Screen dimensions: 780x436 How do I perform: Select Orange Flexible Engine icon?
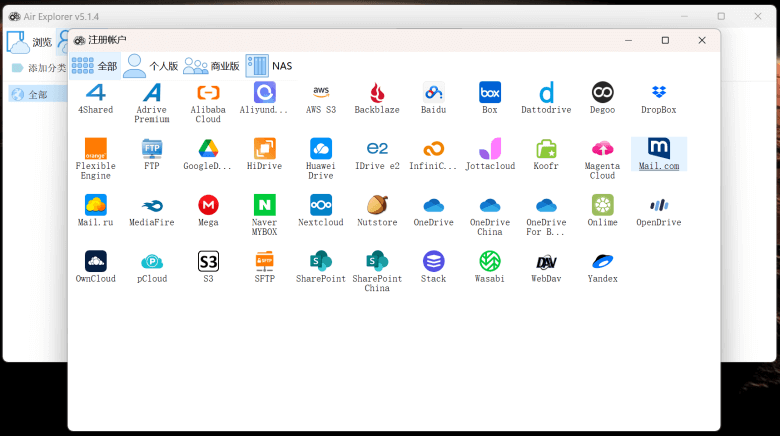coord(96,149)
